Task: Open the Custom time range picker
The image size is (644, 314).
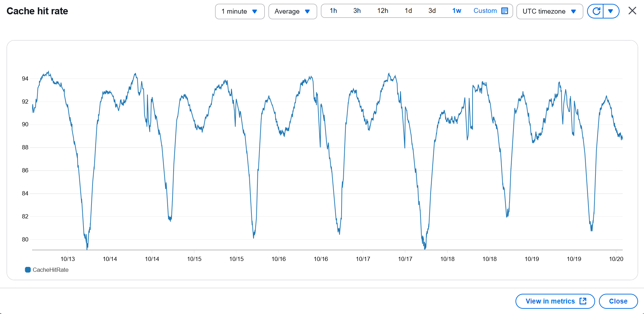Action: (x=485, y=11)
